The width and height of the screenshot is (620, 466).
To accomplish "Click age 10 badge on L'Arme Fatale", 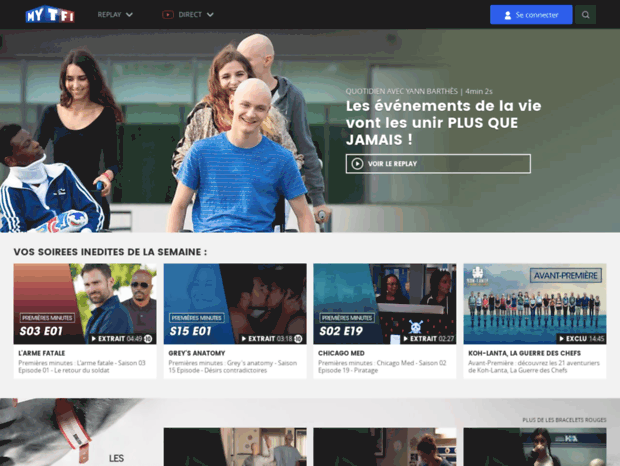I will [148, 339].
